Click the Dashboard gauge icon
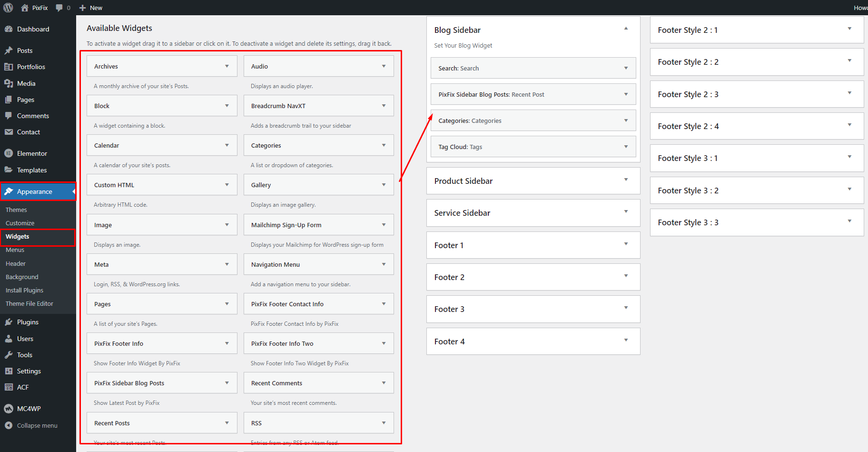Viewport: 868px width, 452px height. point(9,29)
